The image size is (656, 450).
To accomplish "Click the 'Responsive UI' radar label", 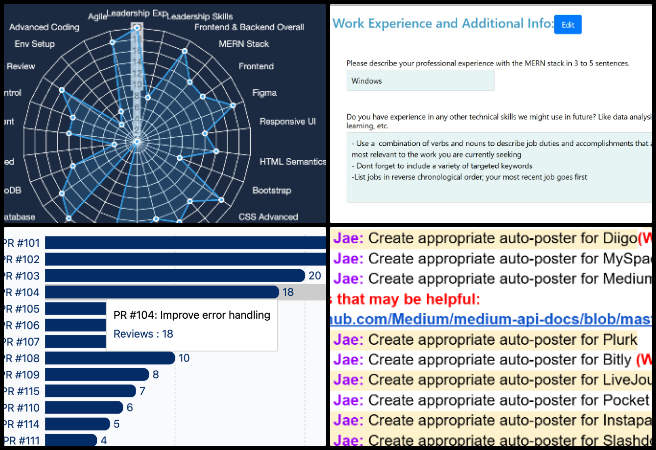I will [x=287, y=121].
